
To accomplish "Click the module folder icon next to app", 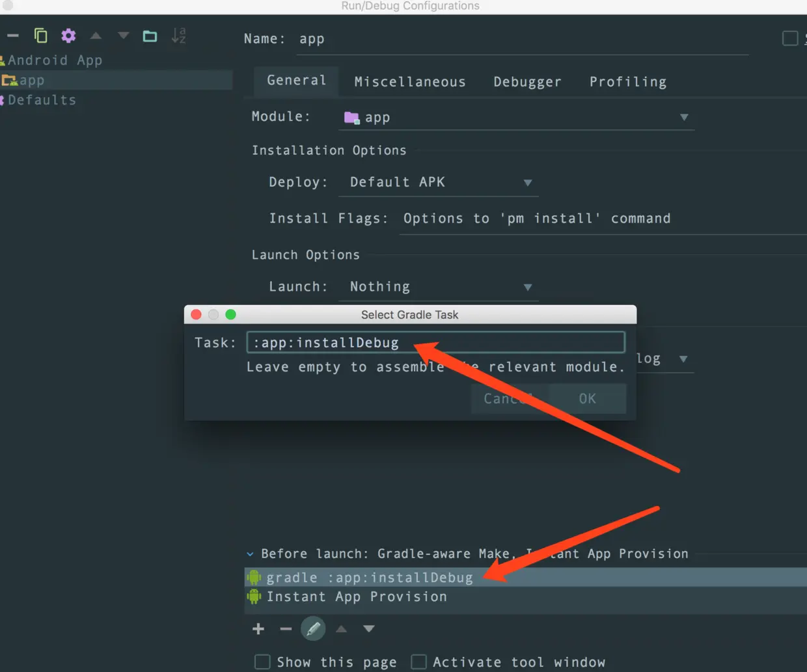I will coord(352,118).
